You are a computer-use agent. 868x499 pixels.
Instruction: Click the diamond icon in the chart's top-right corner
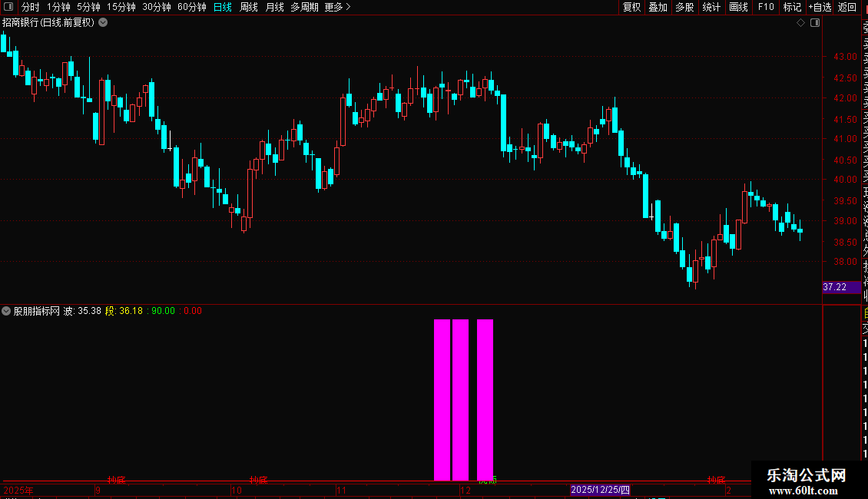pos(800,23)
